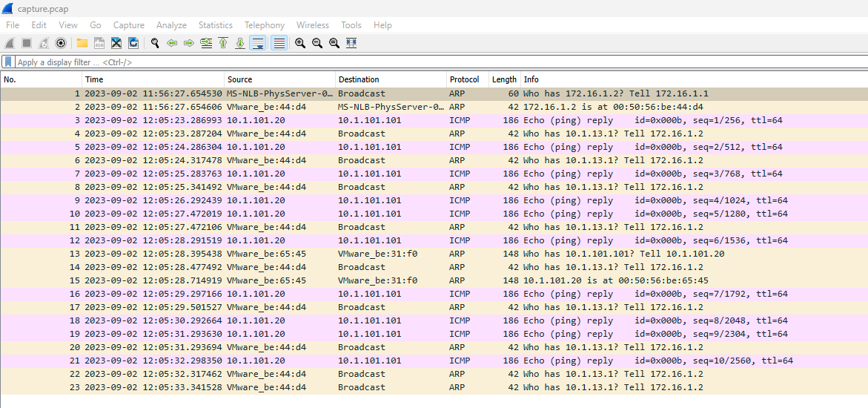The image size is (868, 408).
Task: Click 'VMware_be:31:f0' destination in packet 13
Action: tap(377, 254)
